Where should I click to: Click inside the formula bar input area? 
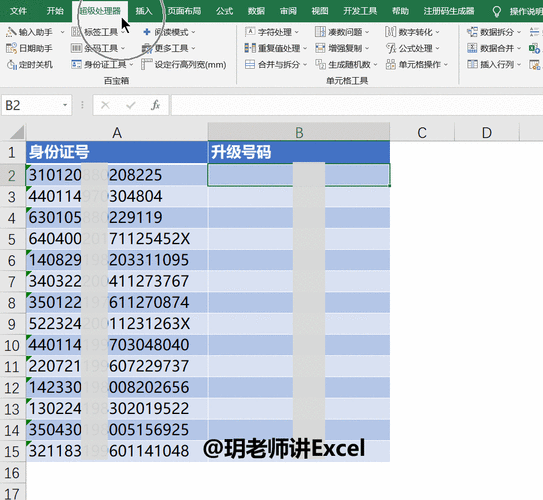[x=357, y=105]
